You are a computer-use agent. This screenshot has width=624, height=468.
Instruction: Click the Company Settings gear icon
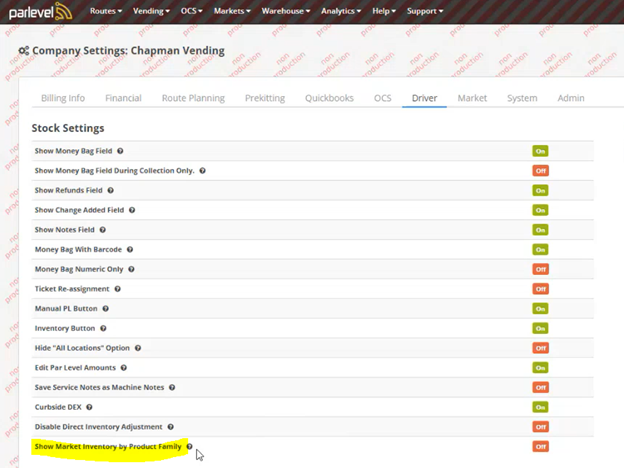click(x=24, y=51)
